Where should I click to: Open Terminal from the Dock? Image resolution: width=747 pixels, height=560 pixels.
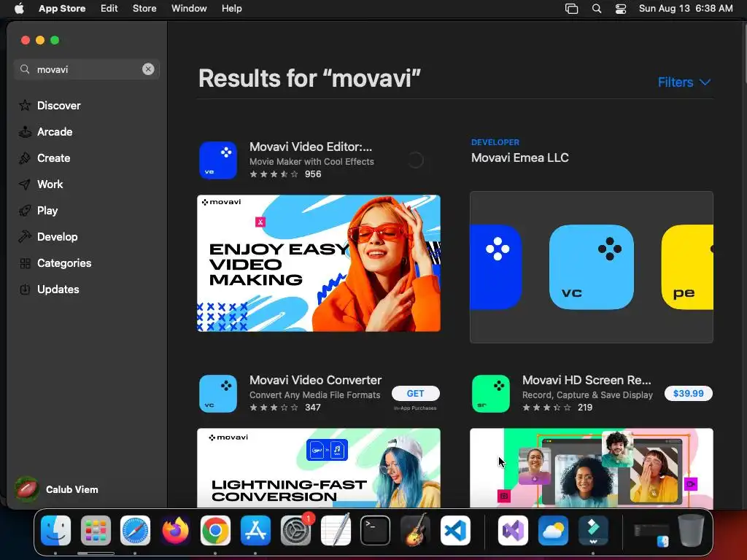[x=375, y=530]
